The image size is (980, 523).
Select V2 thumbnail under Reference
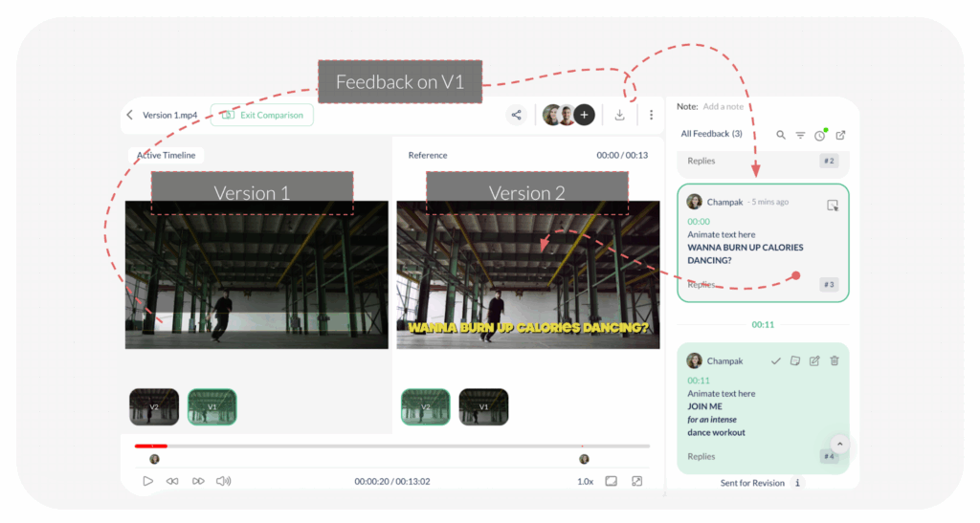coord(426,407)
